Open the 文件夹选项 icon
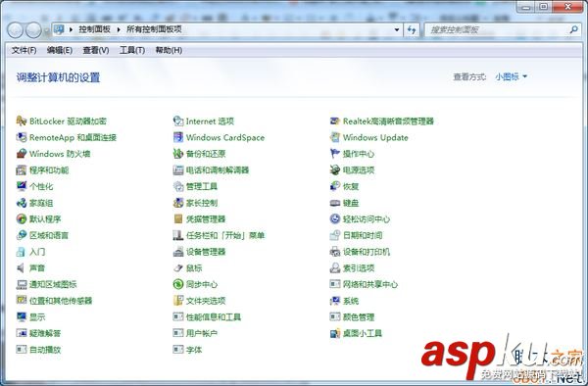 (178, 301)
